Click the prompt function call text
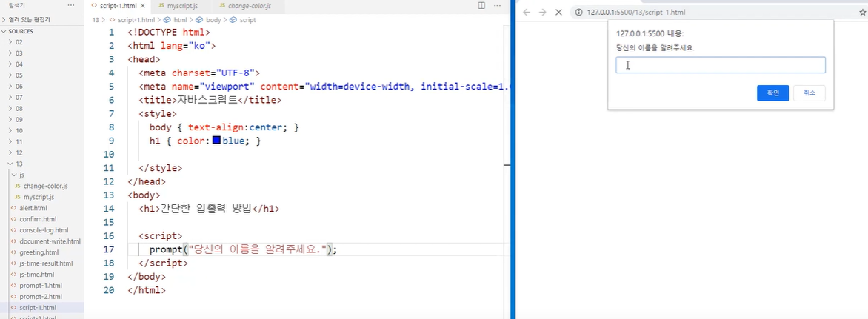Viewport: 868px width, 319px height. 166,249
